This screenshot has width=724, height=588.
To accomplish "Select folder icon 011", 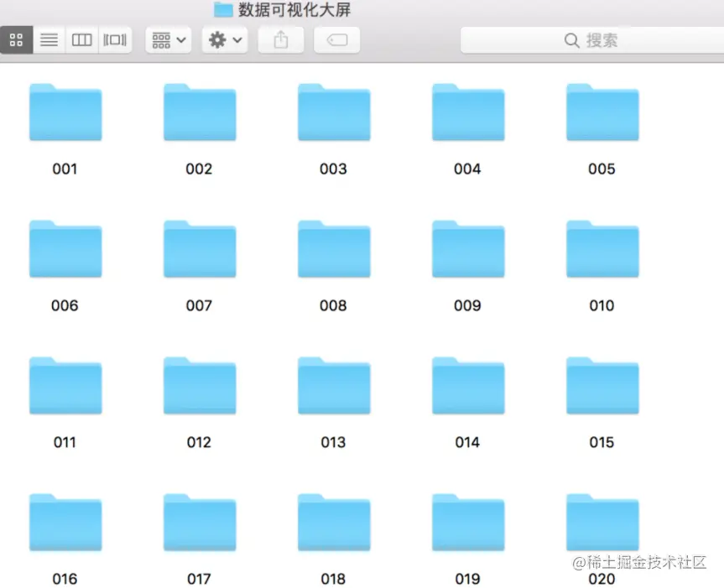I will (65, 385).
